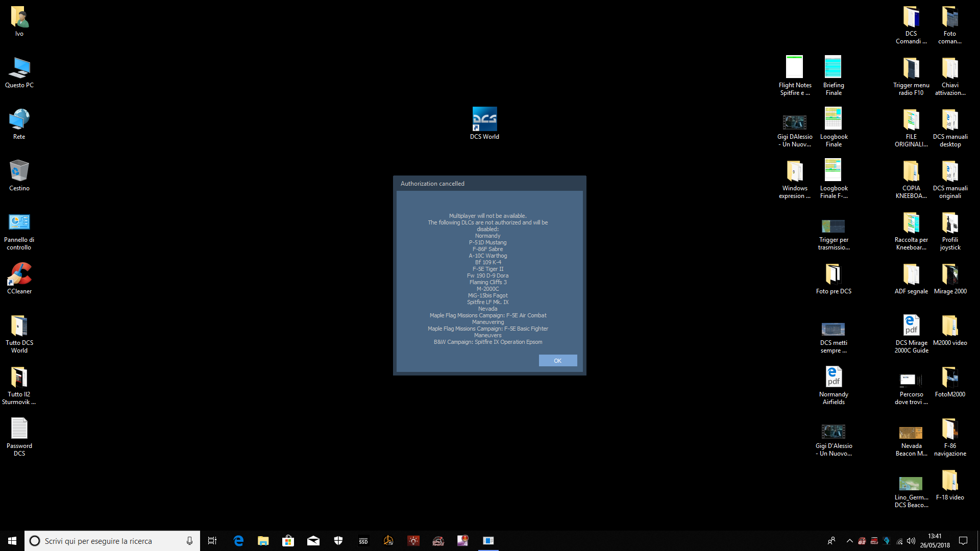Select the Pannello di controllo icon
The height and width of the screenshot is (551, 980).
click(x=19, y=232)
